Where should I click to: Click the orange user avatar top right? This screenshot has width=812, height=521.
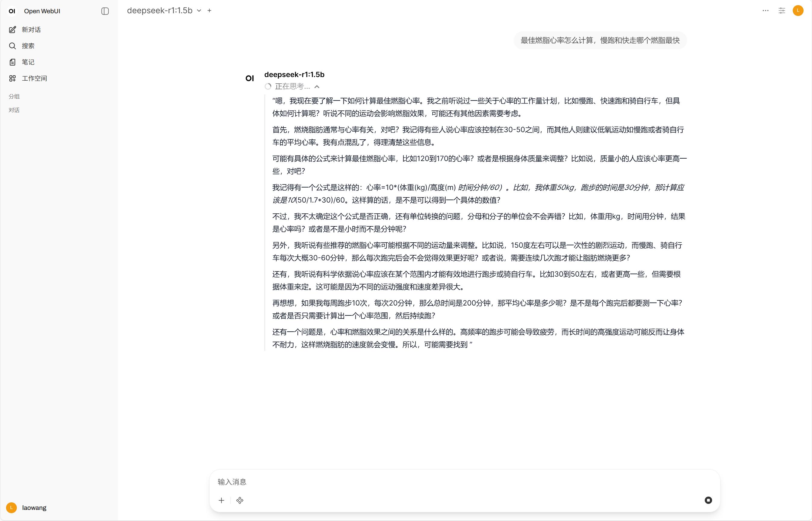click(798, 11)
